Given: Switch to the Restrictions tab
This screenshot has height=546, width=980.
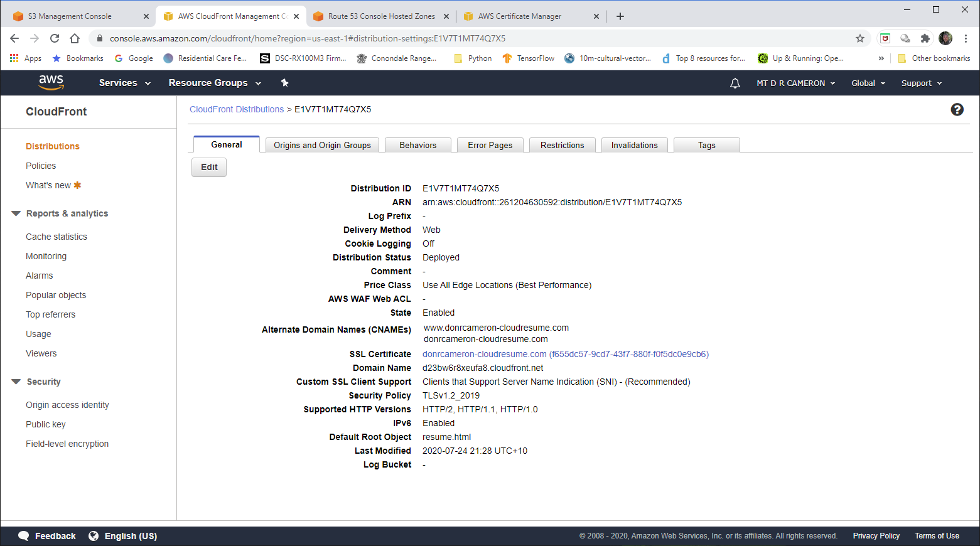Looking at the screenshot, I should pyautogui.click(x=563, y=145).
